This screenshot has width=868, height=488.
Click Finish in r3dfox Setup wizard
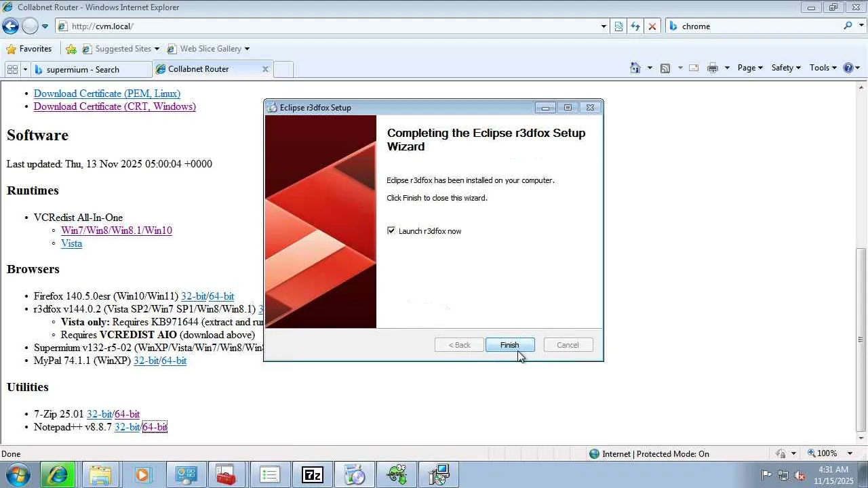pos(510,345)
